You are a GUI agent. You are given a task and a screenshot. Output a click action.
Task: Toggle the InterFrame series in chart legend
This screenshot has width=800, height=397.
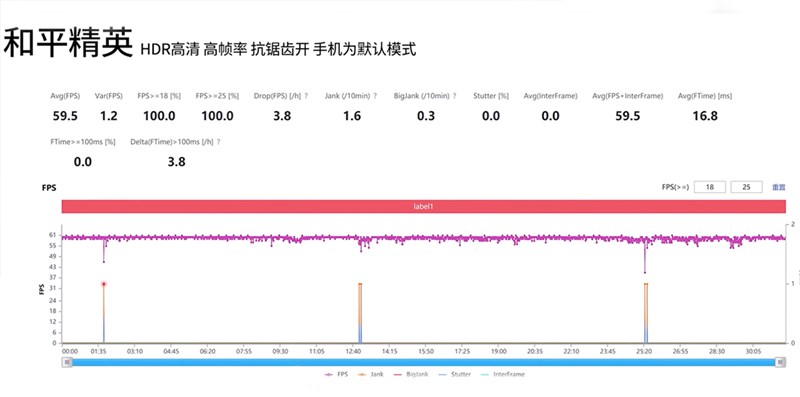(503, 375)
